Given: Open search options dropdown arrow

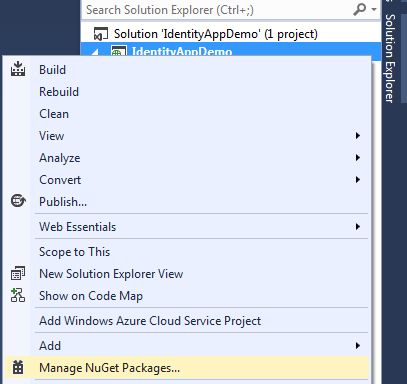Looking at the screenshot, I should tap(374, 9).
